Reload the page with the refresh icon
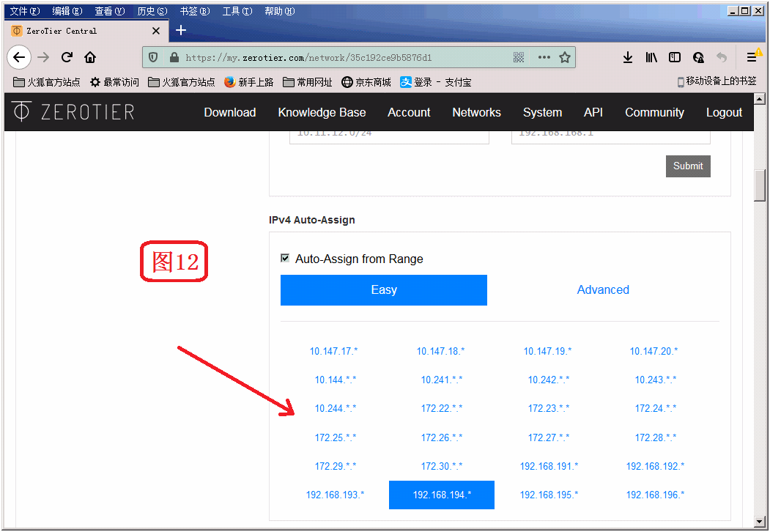Screen dimensions: 770x532 (x=67, y=57)
